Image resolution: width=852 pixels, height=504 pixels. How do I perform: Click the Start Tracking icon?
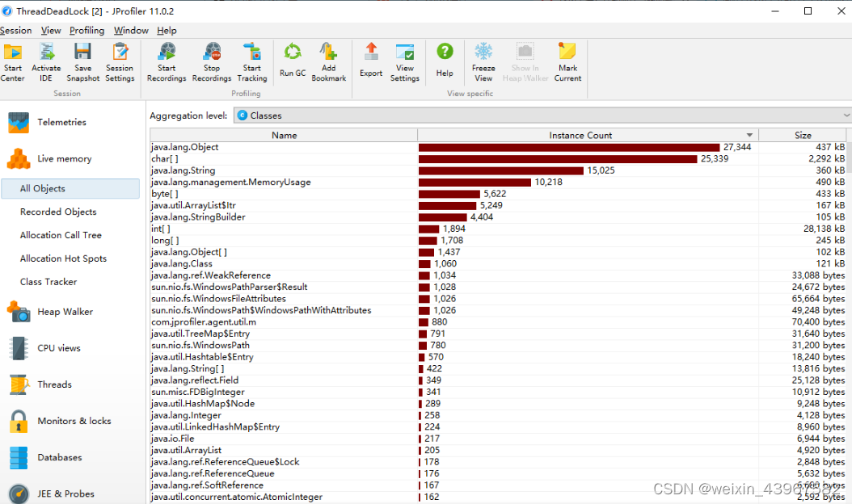251,52
